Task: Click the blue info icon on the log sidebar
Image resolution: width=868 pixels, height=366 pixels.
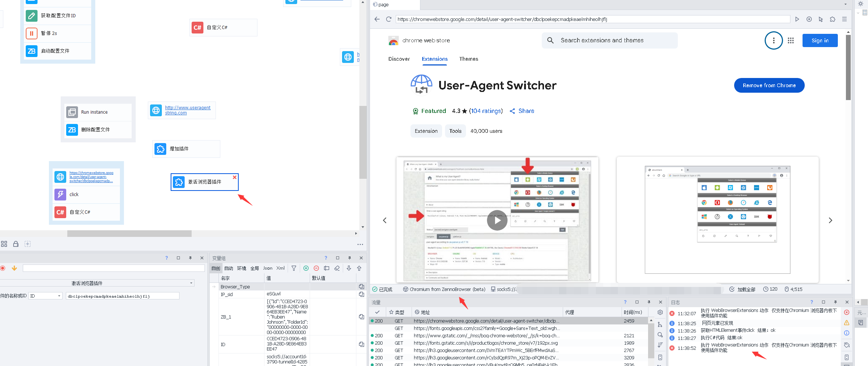Action: click(847, 333)
